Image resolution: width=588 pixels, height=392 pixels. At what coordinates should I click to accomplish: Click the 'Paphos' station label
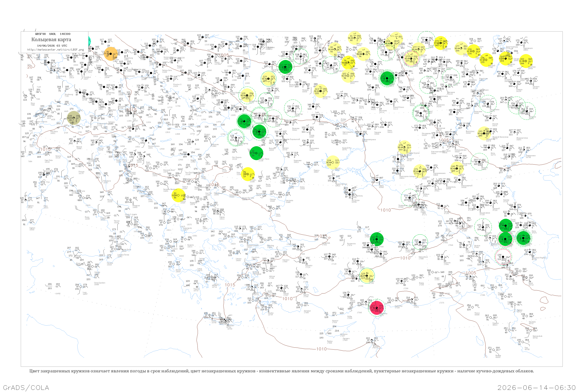(x=330, y=341)
